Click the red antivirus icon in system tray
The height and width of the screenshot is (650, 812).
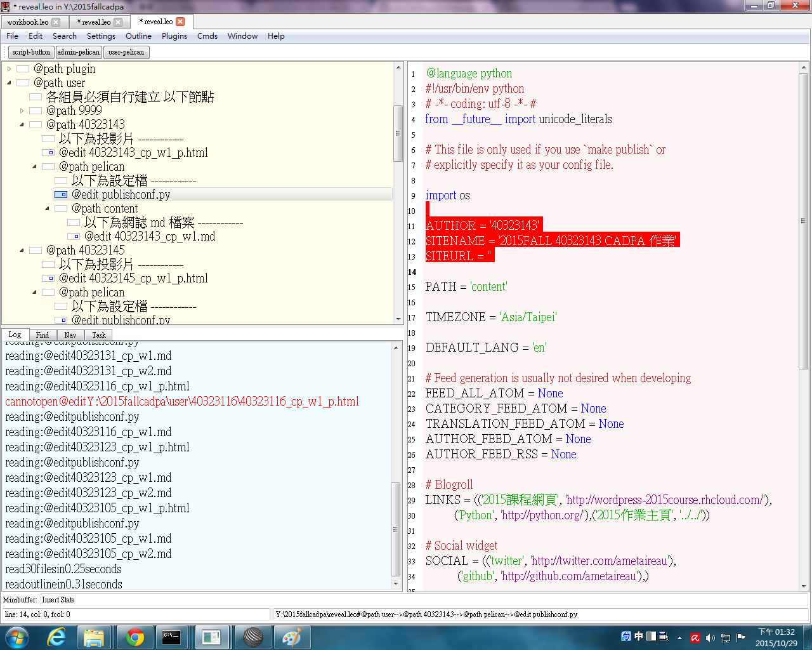click(x=695, y=637)
